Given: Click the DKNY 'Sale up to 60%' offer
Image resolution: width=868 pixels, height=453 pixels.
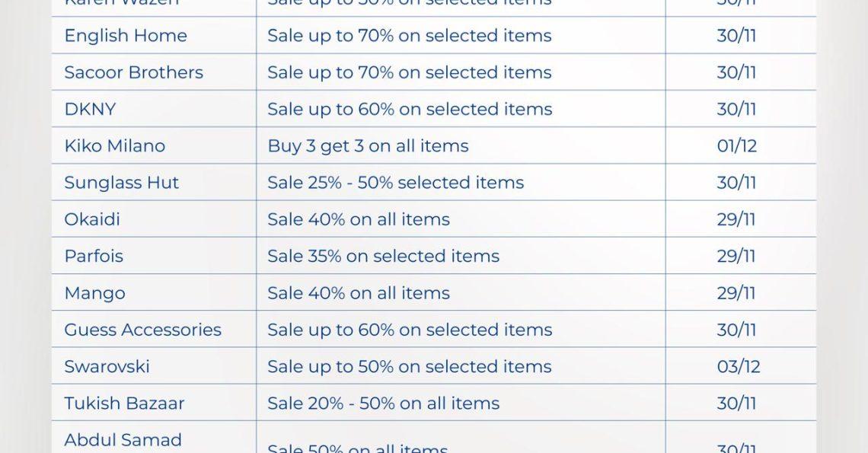Looking at the screenshot, I should (x=409, y=109).
